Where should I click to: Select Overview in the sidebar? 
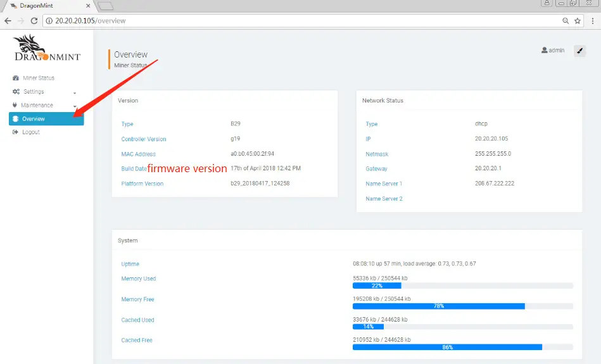[x=46, y=119]
